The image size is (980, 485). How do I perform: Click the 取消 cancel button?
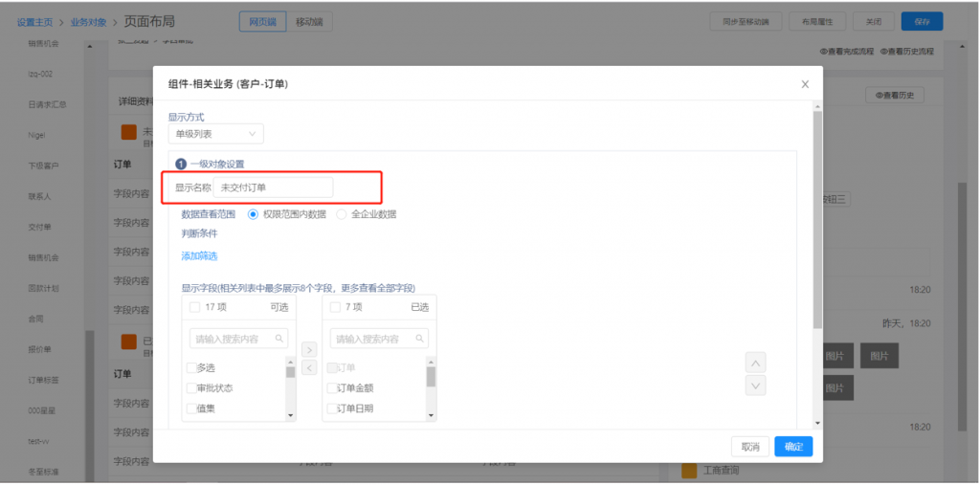(750, 447)
